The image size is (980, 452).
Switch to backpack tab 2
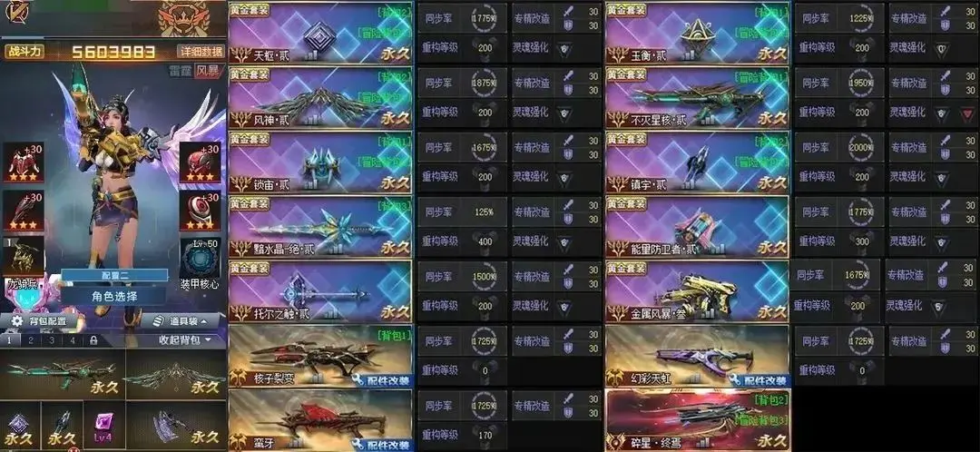tap(31, 340)
